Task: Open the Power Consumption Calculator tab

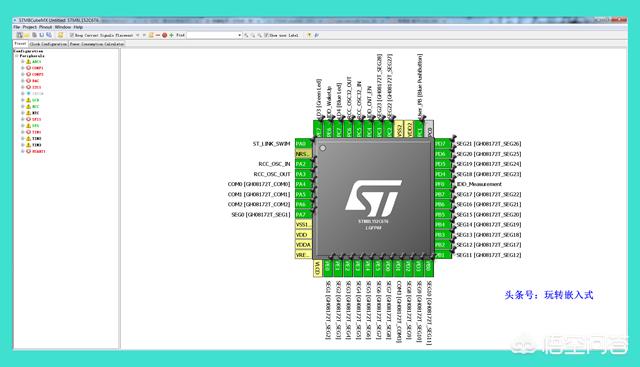Action: [97, 44]
